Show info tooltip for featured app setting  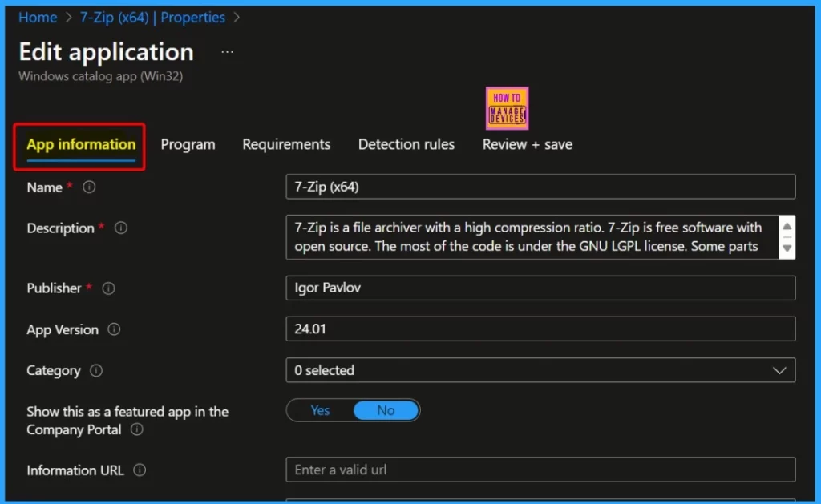pos(136,429)
